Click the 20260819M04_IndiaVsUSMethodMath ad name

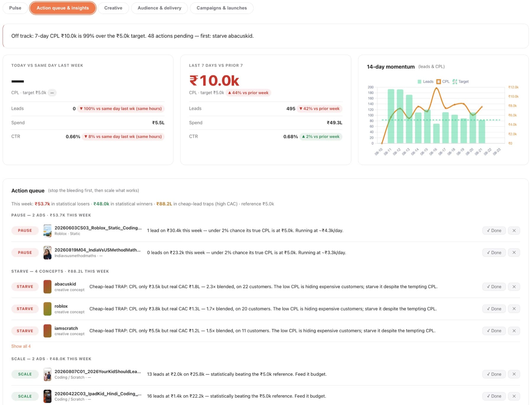click(98, 250)
